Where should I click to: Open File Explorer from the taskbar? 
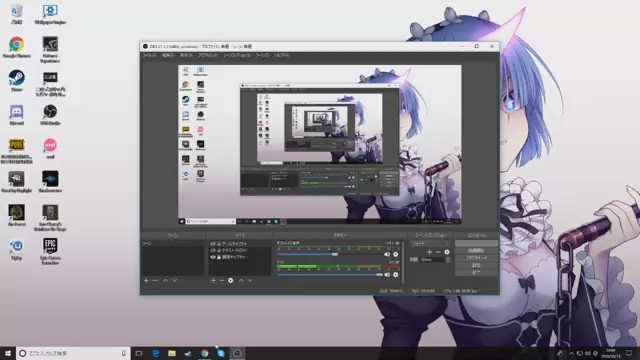click(x=172, y=353)
